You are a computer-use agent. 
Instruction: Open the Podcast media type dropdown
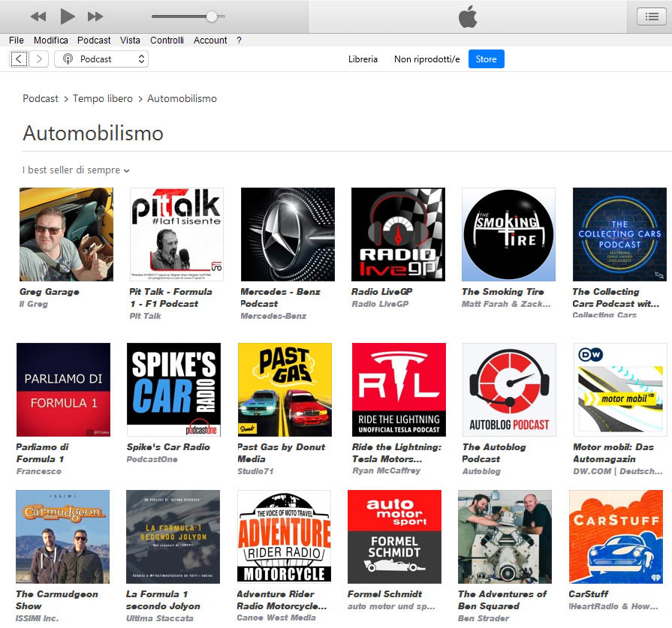click(x=101, y=59)
